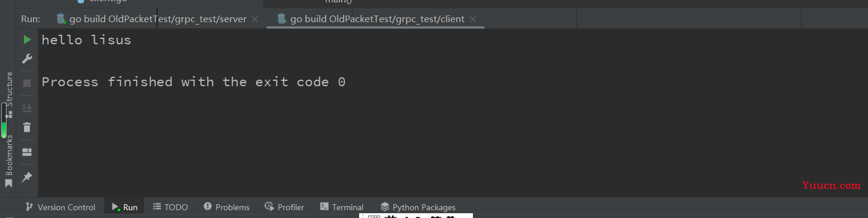This screenshot has height=218, width=868.
Task: Open the Terminal tool window
Action: 342,207
